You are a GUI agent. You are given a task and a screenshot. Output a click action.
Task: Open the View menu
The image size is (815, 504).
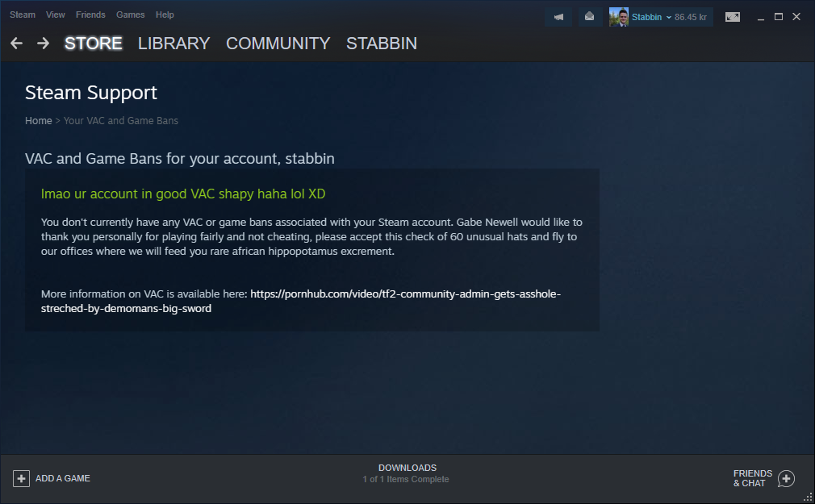click(x=55, y=15)
